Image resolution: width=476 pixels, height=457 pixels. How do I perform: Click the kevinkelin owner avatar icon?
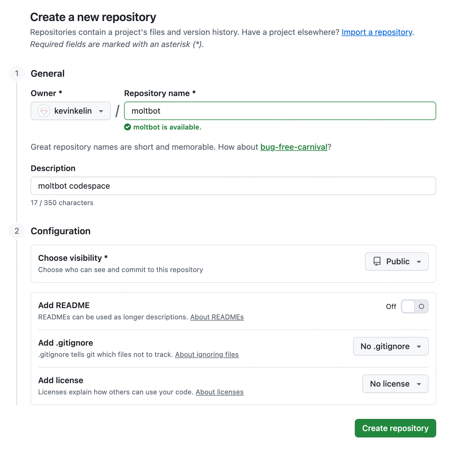click(44, 111)
